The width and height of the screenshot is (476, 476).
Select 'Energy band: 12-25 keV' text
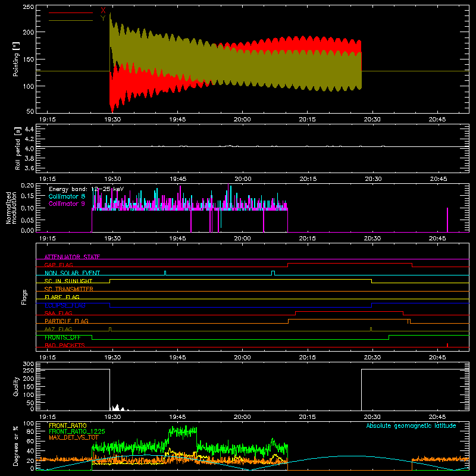click(x=86, y=189)
